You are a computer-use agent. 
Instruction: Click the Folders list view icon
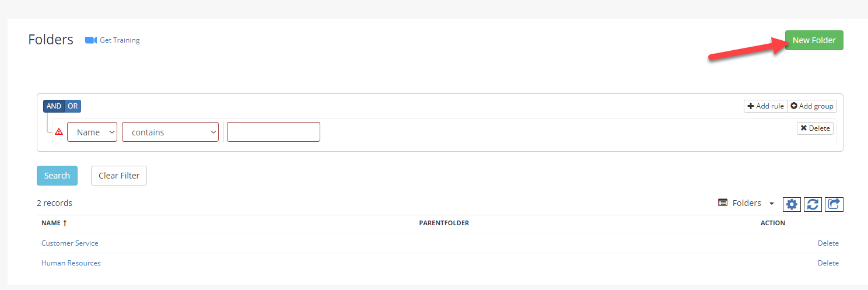point(723,203)
